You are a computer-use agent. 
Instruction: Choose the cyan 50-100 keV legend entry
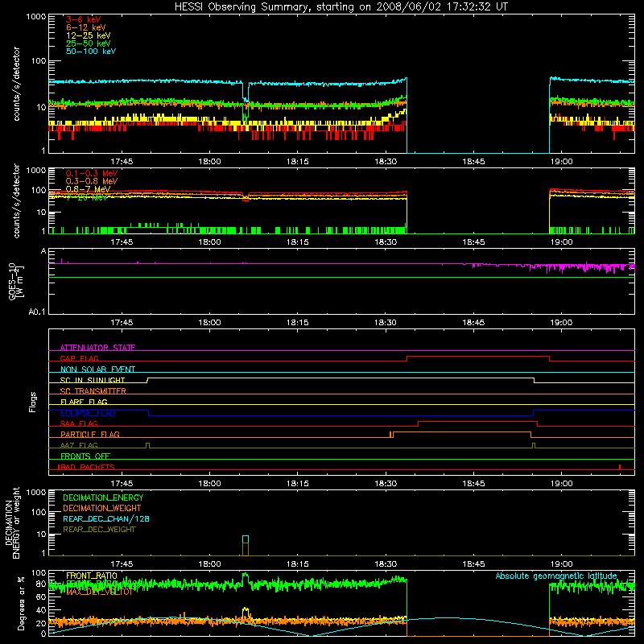tap(91, 52)
